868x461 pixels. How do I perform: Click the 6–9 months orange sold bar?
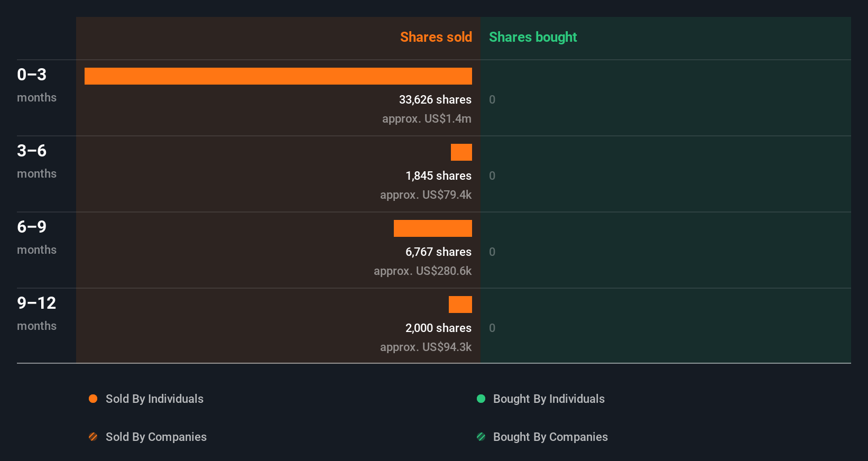coord(433,228)
